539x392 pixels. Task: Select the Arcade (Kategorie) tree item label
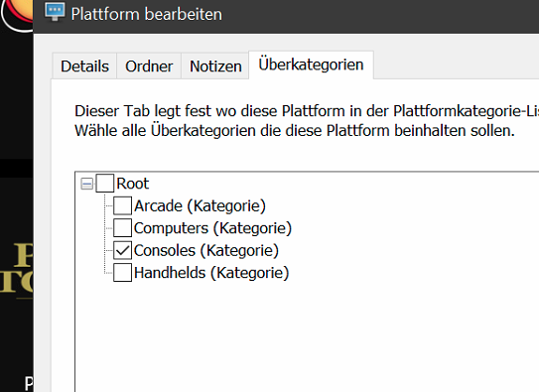(x=200, y=205)
